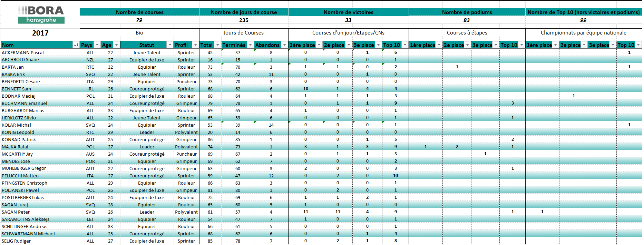Select the Bio group header cell
Screen dimensions: 644x245
coord(139,33)
